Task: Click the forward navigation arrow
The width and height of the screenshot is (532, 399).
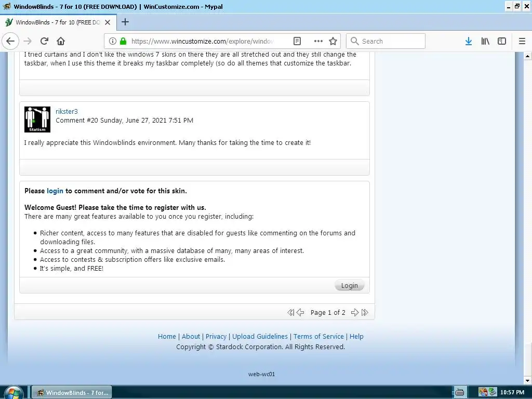Action: pos(28,41)
